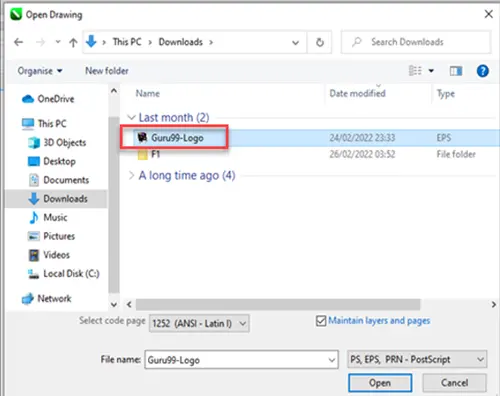Open Local Disk (C:) in sidebar
The height and width of the screenshot is (396, 500).
pyautogui.click(x=64, y=274)
